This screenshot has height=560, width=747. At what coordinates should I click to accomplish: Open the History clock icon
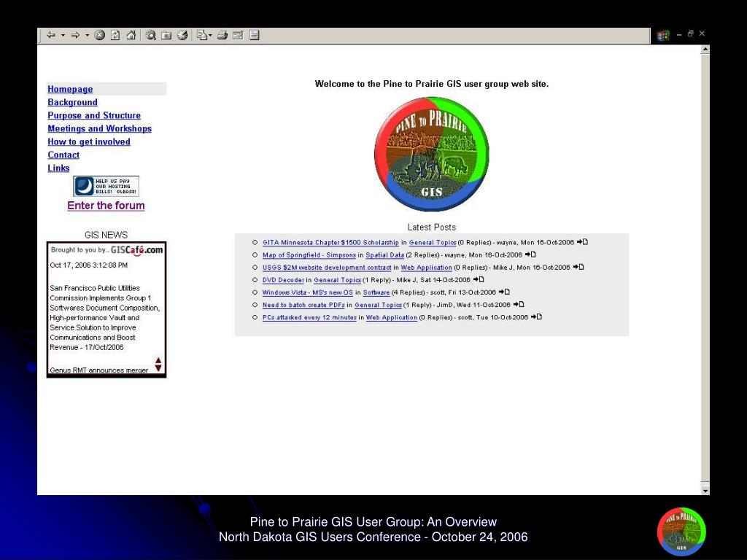tap(182, 35)
